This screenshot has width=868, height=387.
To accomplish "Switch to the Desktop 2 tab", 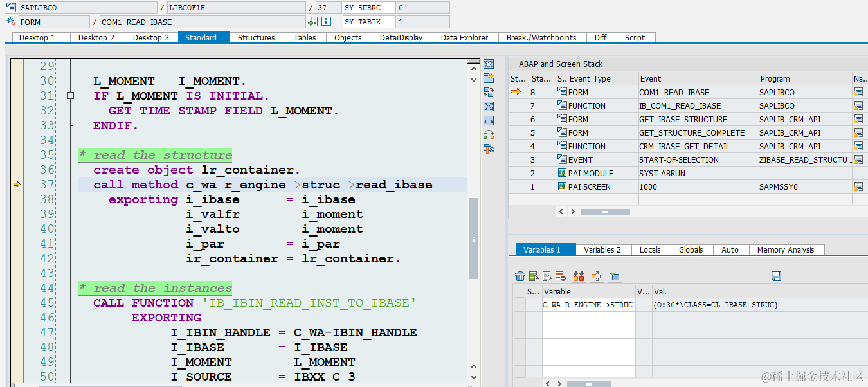I will (96, 38).
